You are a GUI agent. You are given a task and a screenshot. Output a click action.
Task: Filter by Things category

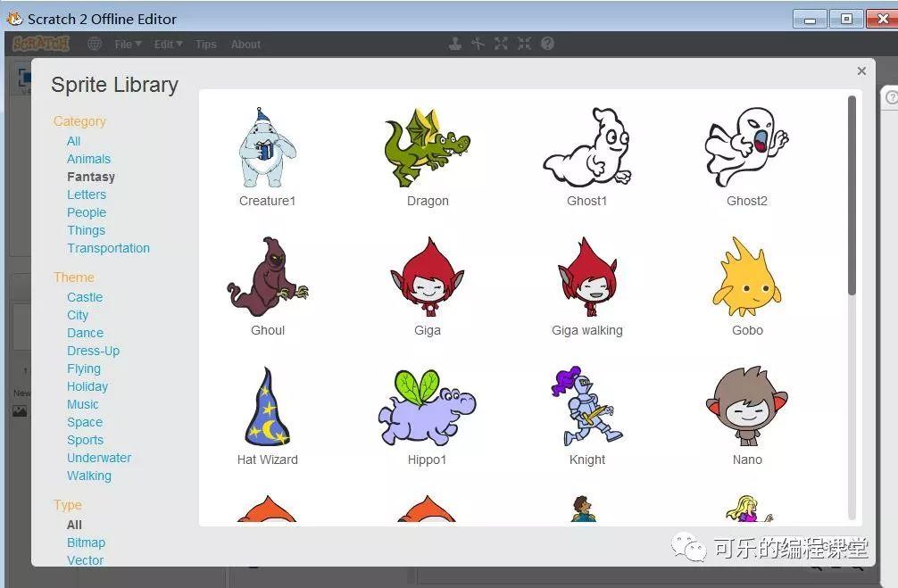[x=86, y=230]
